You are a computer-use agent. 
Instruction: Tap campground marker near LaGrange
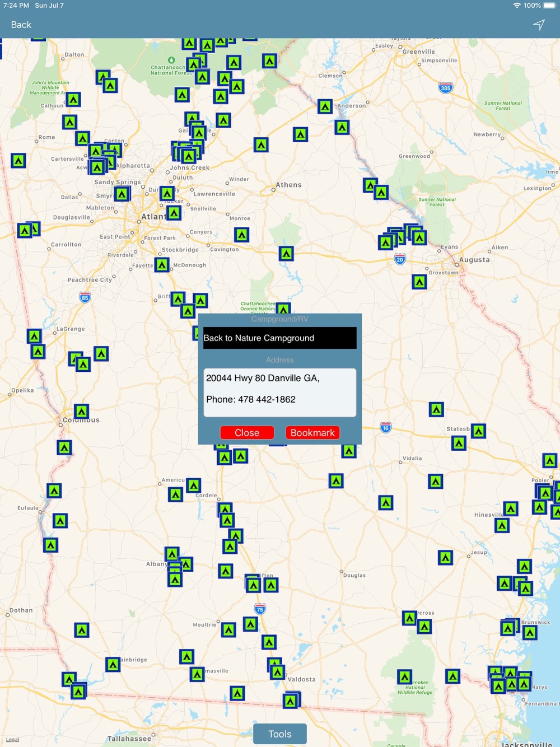34,336
